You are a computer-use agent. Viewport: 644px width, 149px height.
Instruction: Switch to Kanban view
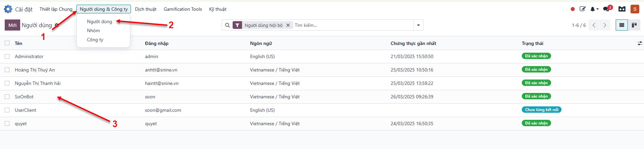[634, 25]
